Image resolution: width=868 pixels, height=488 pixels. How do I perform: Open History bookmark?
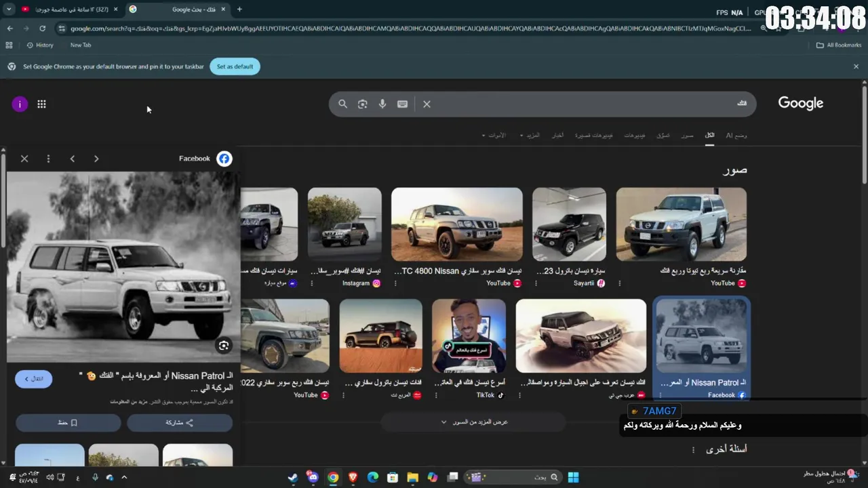[x=40, y=45]
